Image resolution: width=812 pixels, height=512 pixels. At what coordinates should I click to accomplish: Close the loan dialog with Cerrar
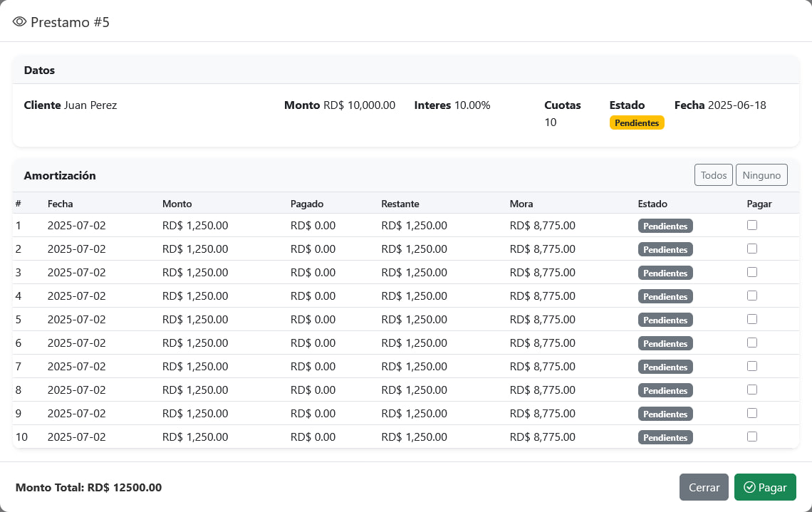(x=704, y=487)
